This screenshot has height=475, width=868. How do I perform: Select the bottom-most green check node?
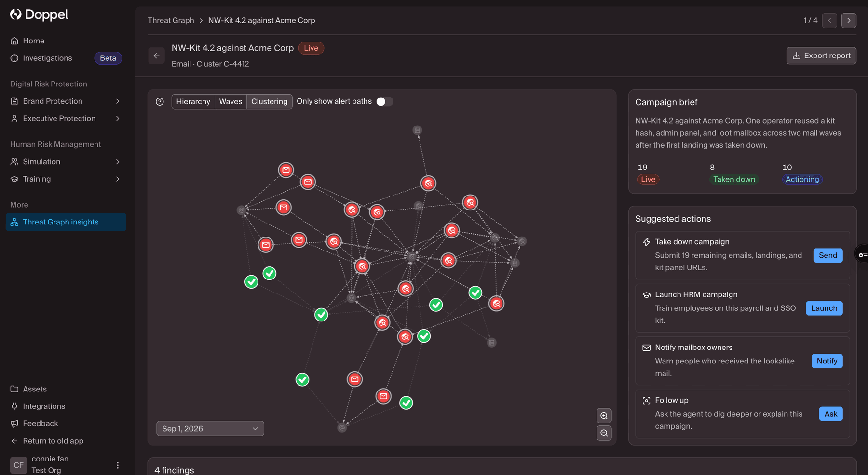tap(407, 403)
